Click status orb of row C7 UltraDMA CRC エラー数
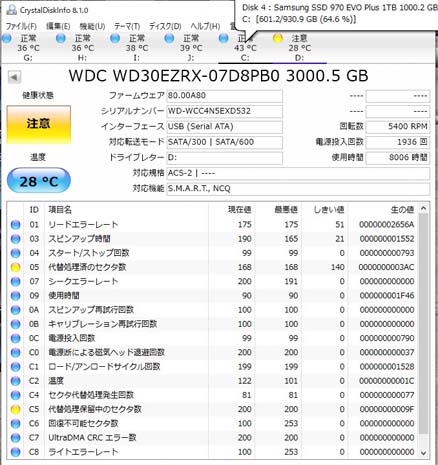438x465 pixels. click(15, 438)
